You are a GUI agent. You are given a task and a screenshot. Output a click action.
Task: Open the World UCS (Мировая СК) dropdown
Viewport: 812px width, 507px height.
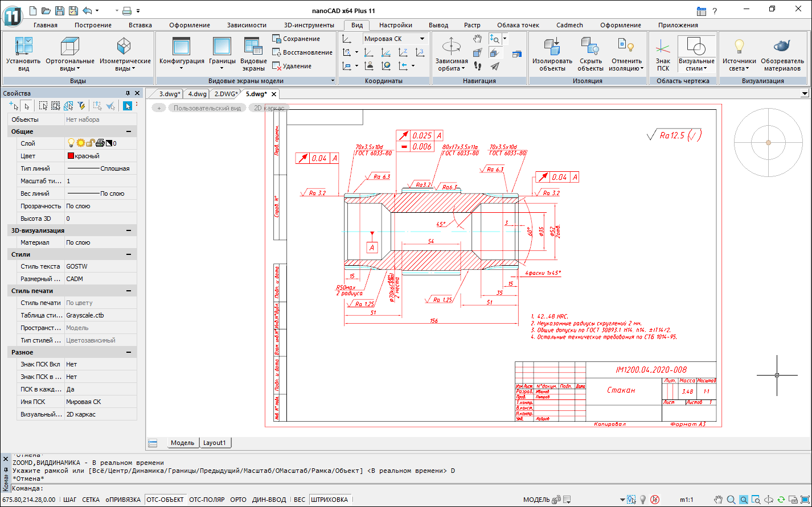pyautogui.click(x=395, y=39)
